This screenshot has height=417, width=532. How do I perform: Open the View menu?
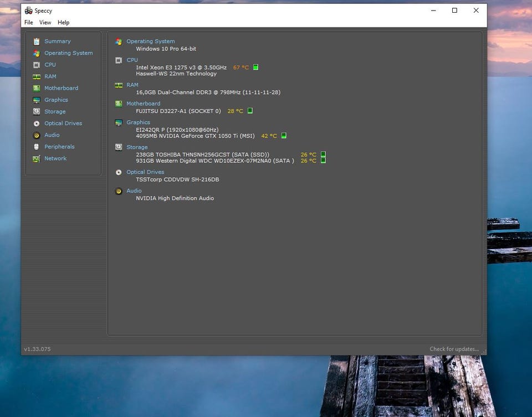coord(45,23)
